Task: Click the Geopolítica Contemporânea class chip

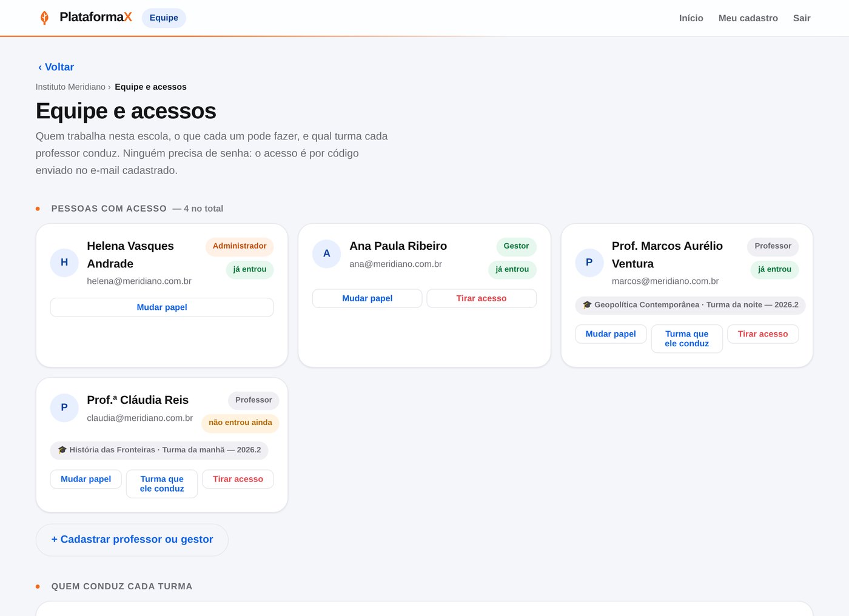Action: click(x=691, y=305)
